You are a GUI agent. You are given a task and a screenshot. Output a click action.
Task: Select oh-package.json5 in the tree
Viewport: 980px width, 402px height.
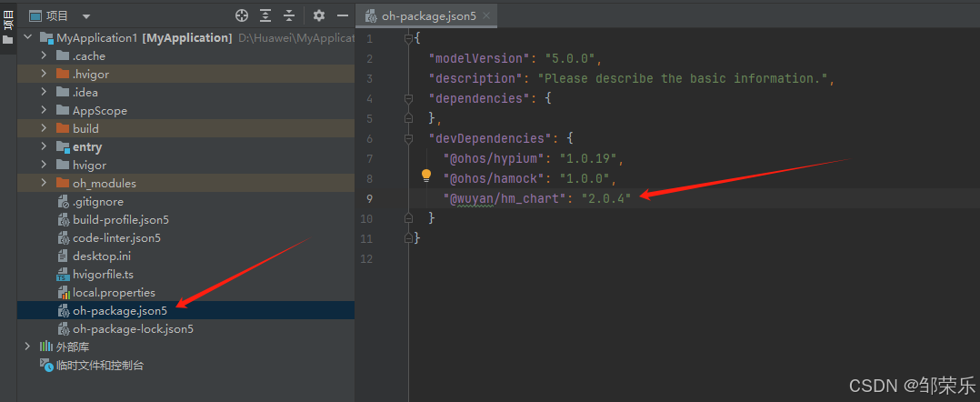120,311
